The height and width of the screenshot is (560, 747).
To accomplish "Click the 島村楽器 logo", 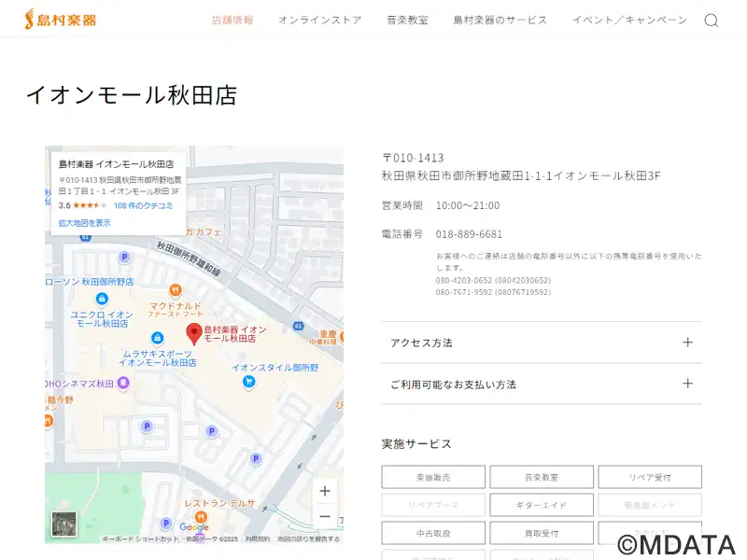I will click(x=61, y=20).
